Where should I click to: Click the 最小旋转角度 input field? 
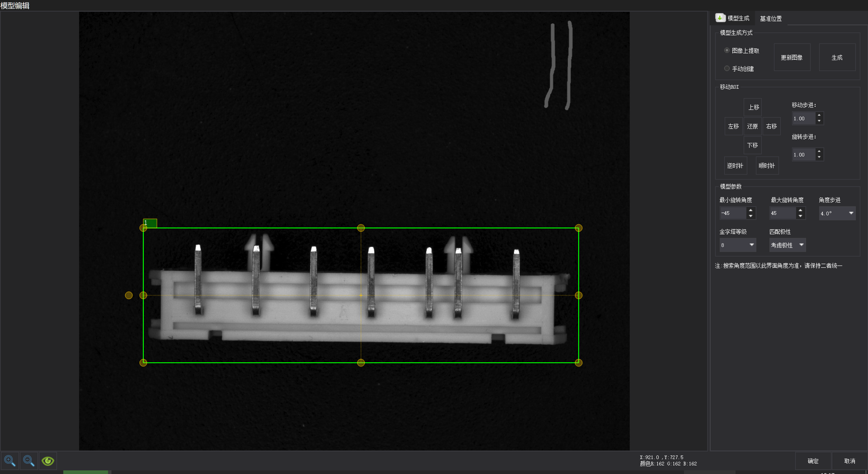click(x=733, y=213)
